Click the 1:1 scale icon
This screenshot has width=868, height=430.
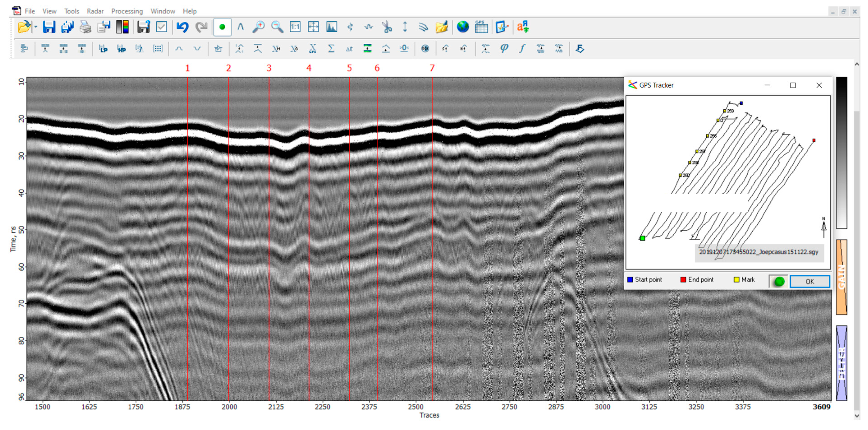[295, 27]
